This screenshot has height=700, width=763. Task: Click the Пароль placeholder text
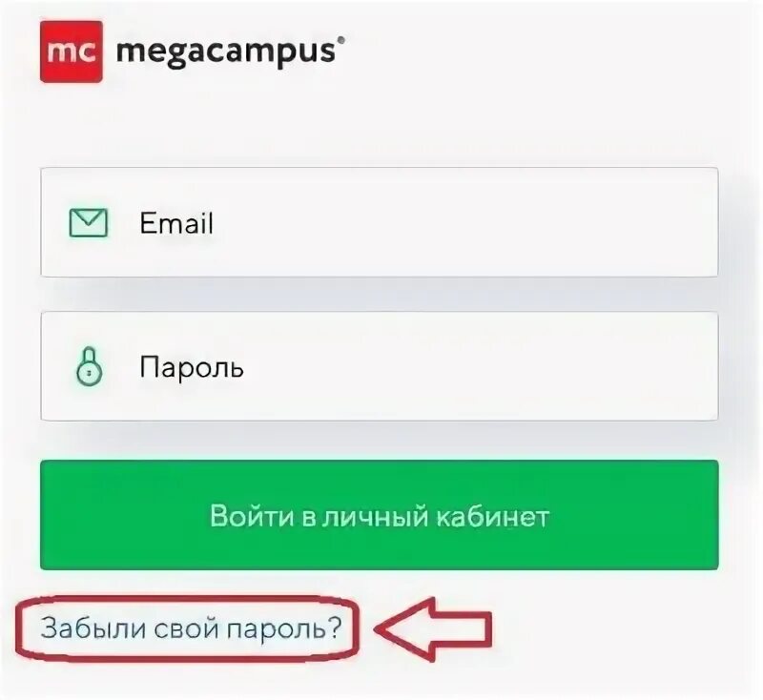click(x=192, y=367)
